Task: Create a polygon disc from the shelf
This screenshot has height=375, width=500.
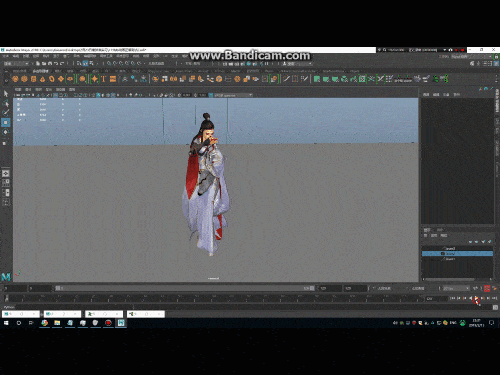Action: (70, 79)
